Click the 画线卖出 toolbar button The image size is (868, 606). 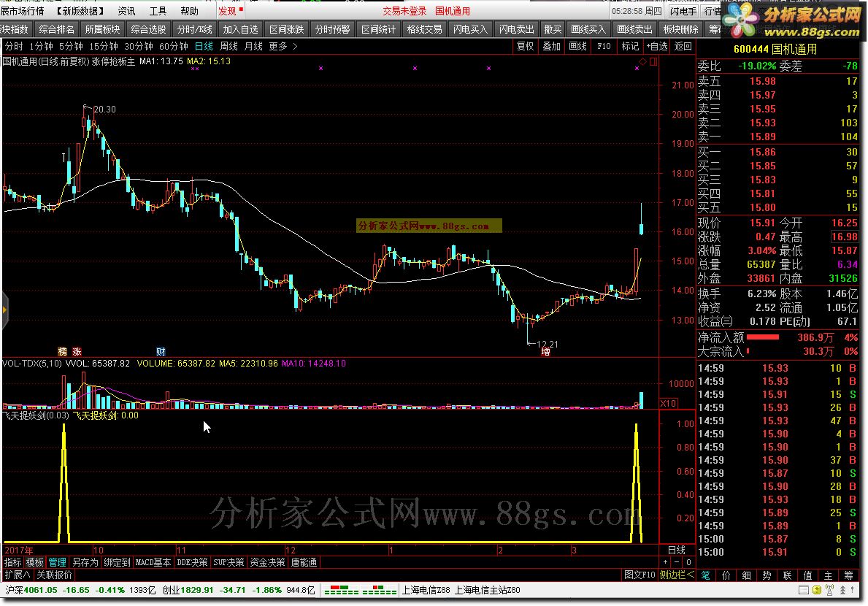[634, 29]
